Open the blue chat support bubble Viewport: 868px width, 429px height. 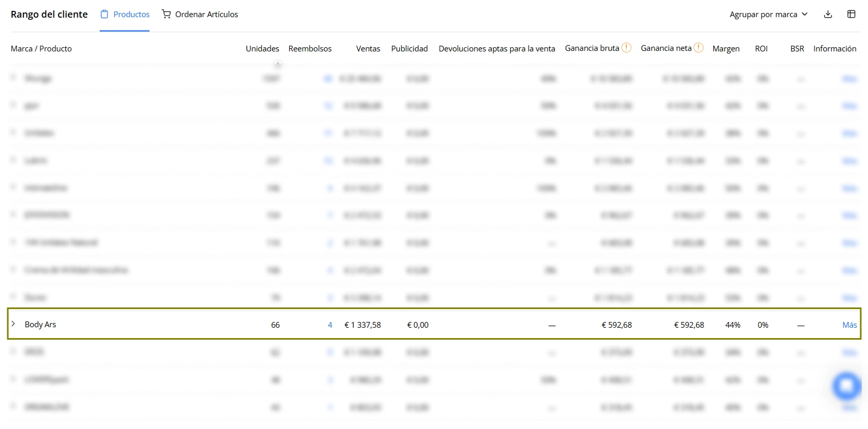(847, 386)
